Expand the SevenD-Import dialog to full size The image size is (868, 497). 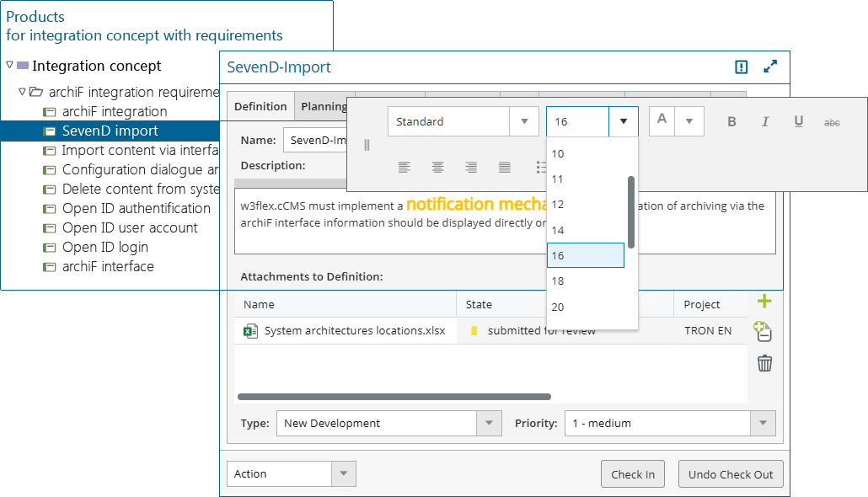pyautogui.click(x=770, y=67)
